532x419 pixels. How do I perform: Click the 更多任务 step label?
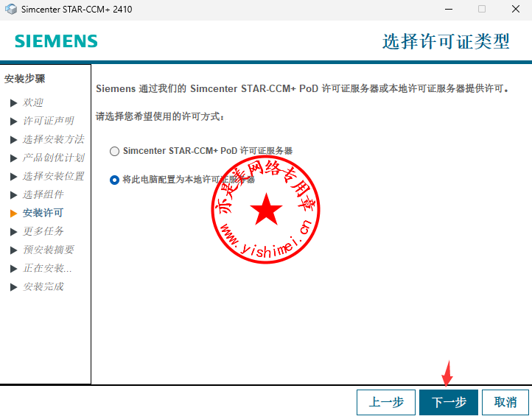[43, 231]
